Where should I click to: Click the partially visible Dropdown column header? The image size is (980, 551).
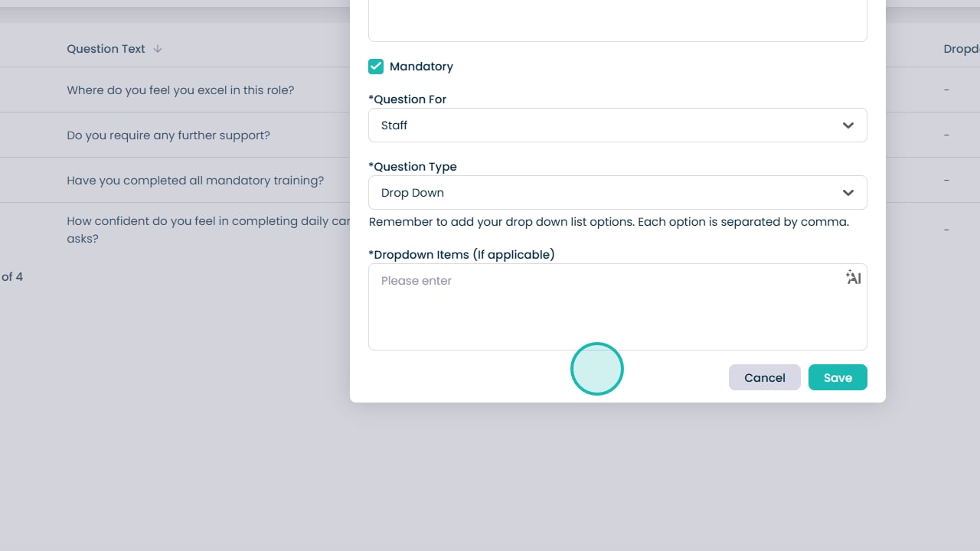coord(961,49)
